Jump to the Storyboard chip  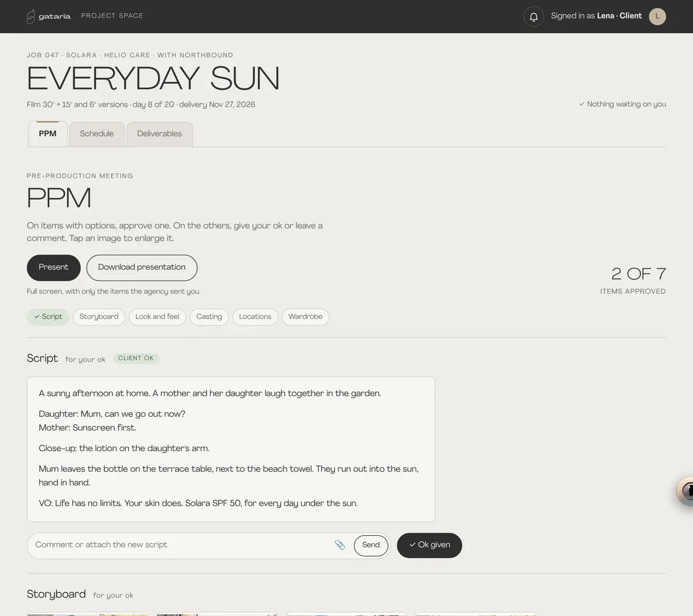pyautogui.click(x=99, y=317)
